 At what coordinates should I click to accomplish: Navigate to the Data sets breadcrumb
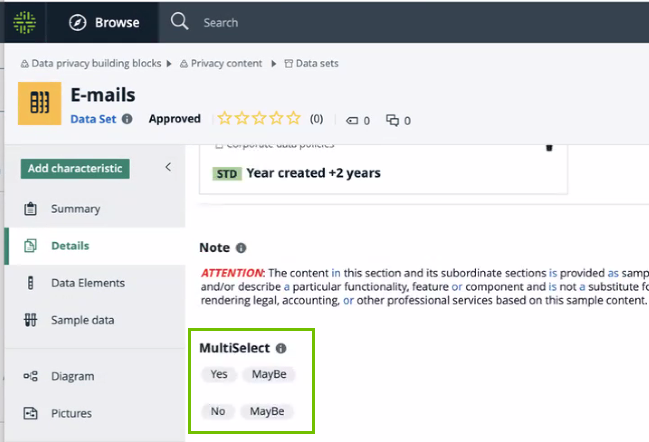[311, 63]
